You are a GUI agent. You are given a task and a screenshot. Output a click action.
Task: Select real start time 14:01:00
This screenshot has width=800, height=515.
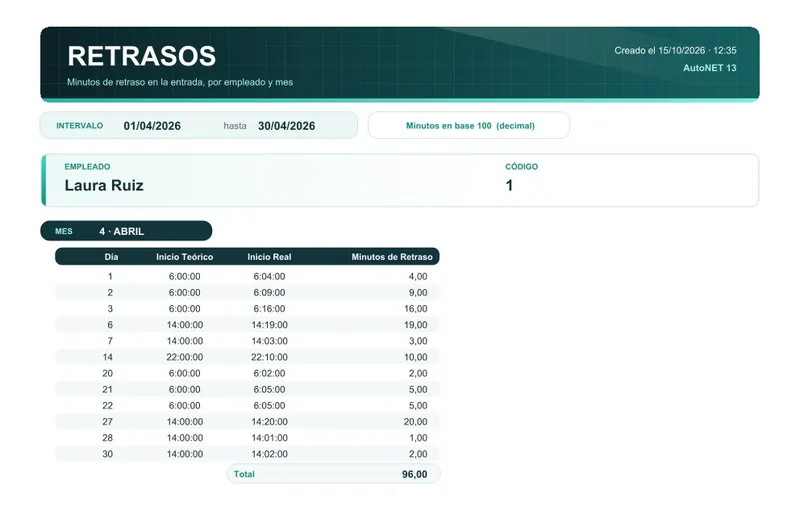click(x=269, y=438)
